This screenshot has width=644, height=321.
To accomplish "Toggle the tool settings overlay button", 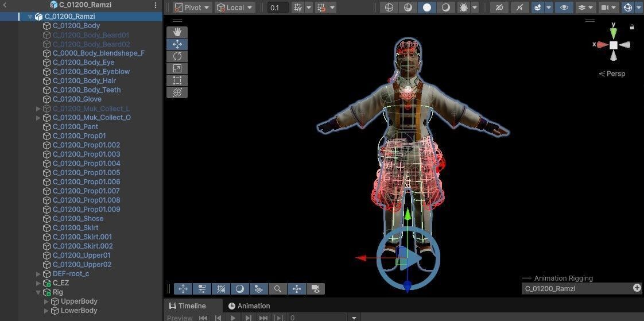I will click(x=202, y=289).
